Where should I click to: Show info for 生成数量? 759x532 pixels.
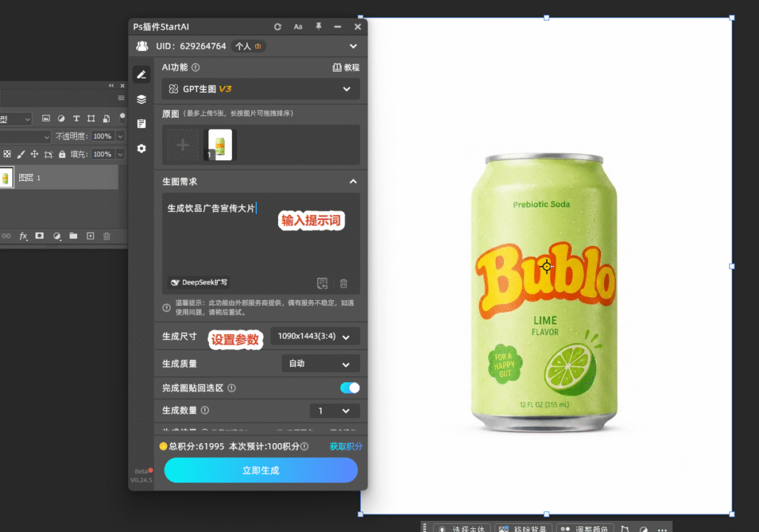click(205, 410)
